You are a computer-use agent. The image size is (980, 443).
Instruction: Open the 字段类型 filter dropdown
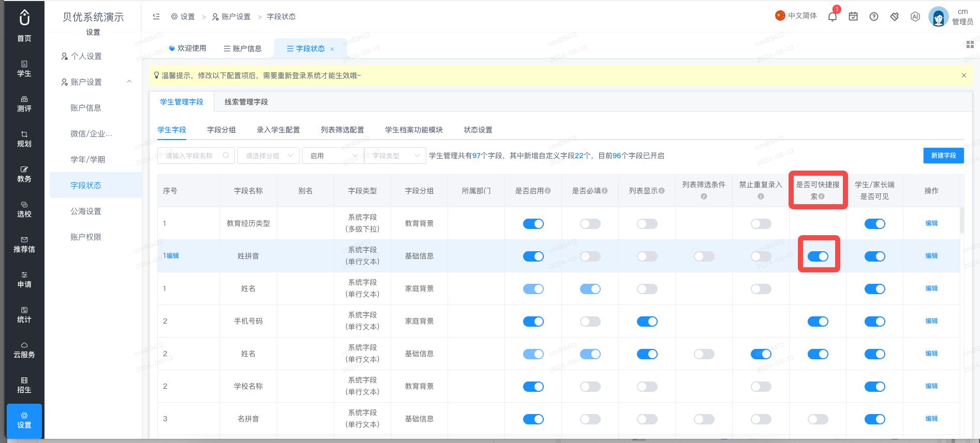click(395, 156)
